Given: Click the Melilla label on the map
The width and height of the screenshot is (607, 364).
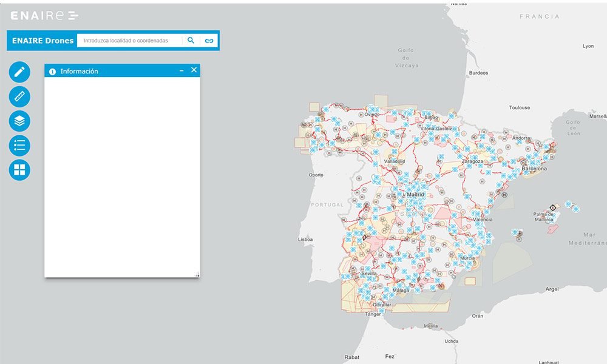Looking at the screenshot, I should (x=430, y=326).
